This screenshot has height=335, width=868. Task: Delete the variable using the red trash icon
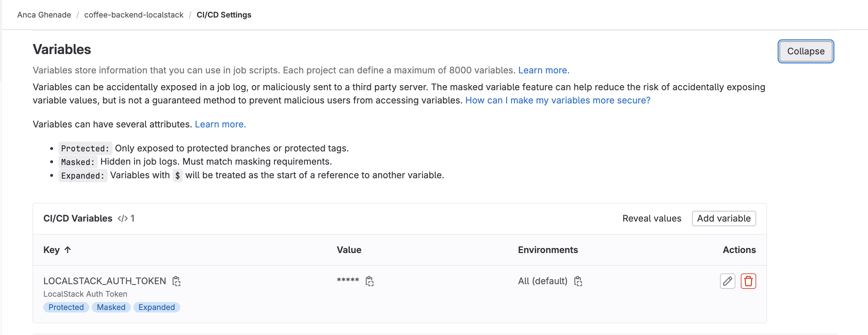pos(748,281)
